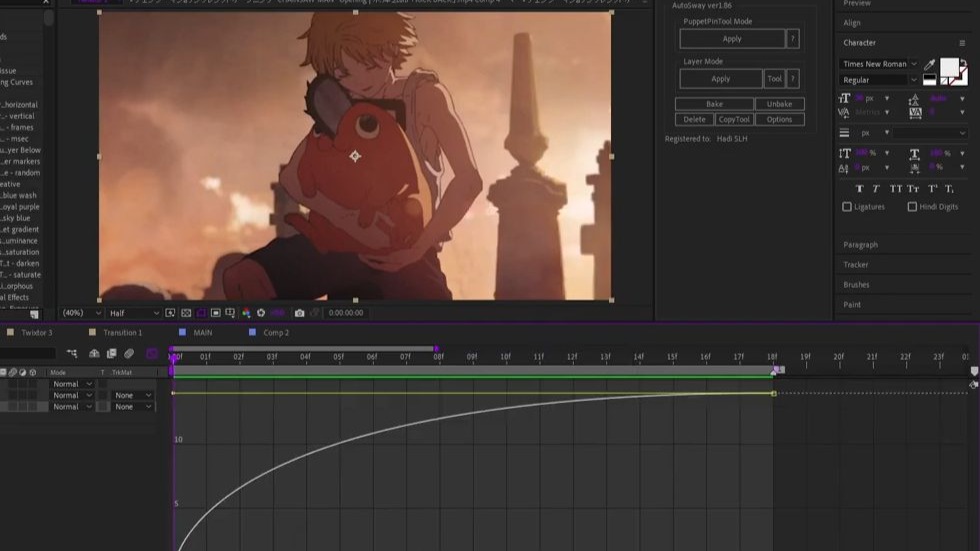Expand the Brushes panel
Viewport: 980px width, 551px height.
856,285
